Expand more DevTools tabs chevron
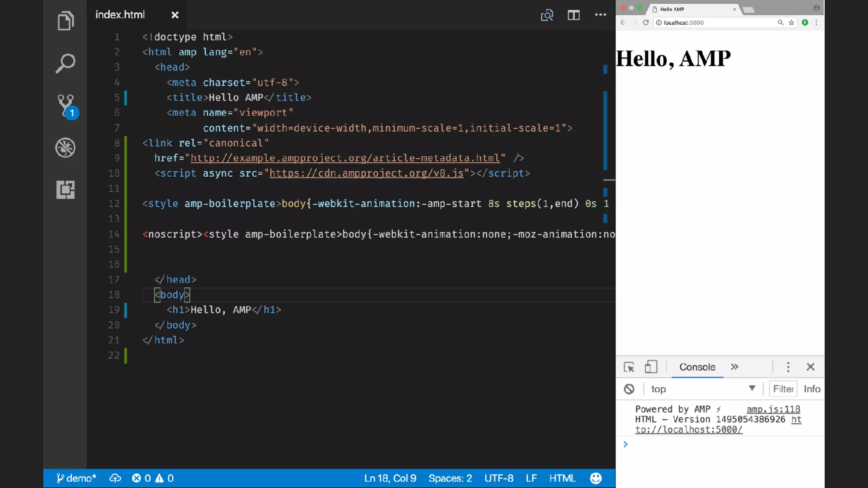This screenshot has height=488, width=868. click(734, 367)
